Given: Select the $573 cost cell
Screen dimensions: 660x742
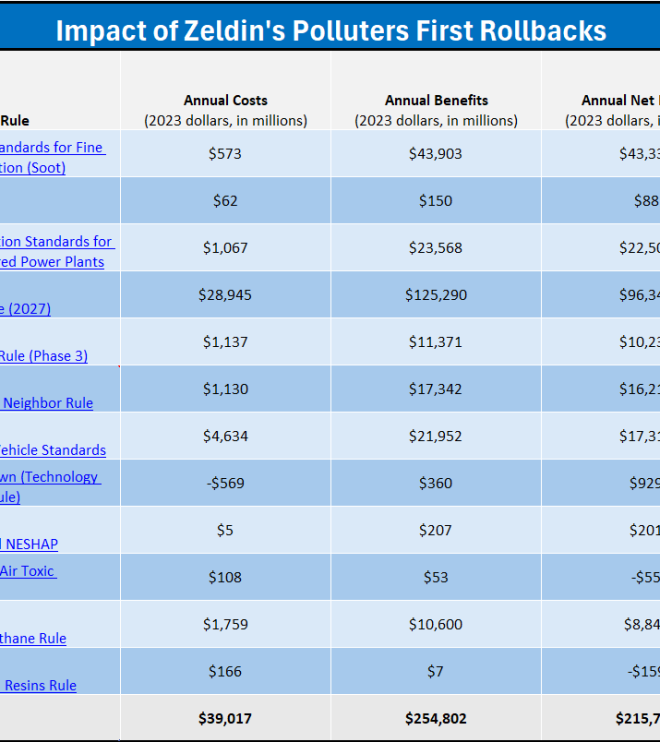Looking at the screenshot, I should pos(225,154).
